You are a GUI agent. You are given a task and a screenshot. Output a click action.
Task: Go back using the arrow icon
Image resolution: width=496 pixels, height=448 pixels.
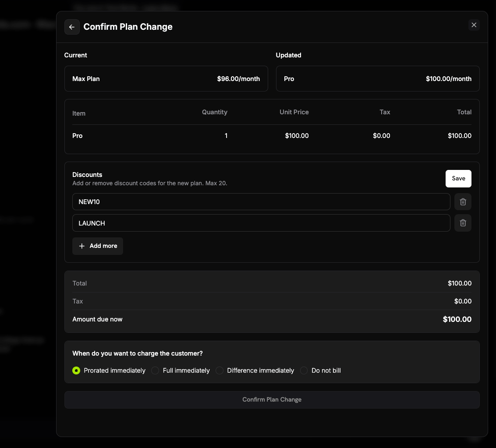[x=72, y=27]
